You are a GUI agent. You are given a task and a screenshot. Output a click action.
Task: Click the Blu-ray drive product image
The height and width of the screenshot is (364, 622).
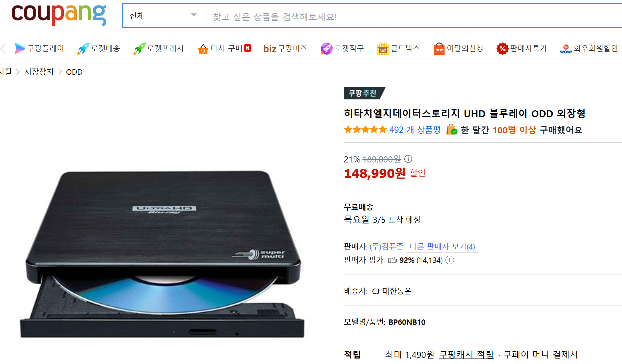click(x=162, y=254)
